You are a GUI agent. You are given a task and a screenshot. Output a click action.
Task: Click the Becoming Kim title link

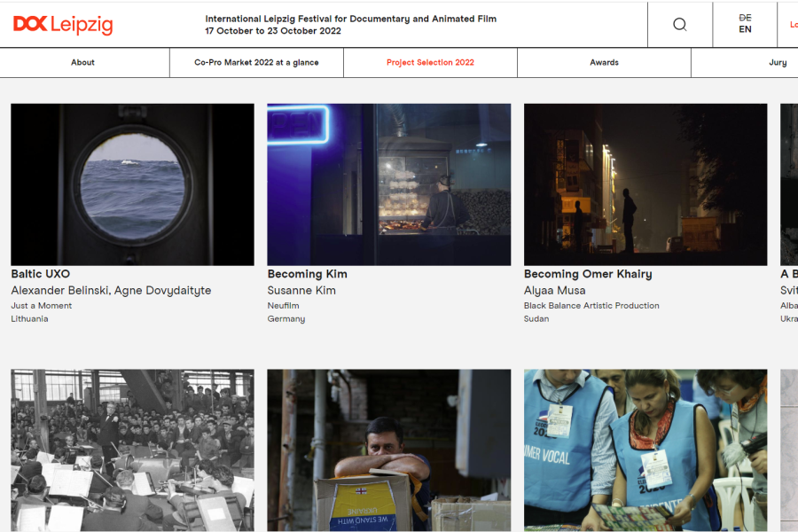(x=308, y=274)
